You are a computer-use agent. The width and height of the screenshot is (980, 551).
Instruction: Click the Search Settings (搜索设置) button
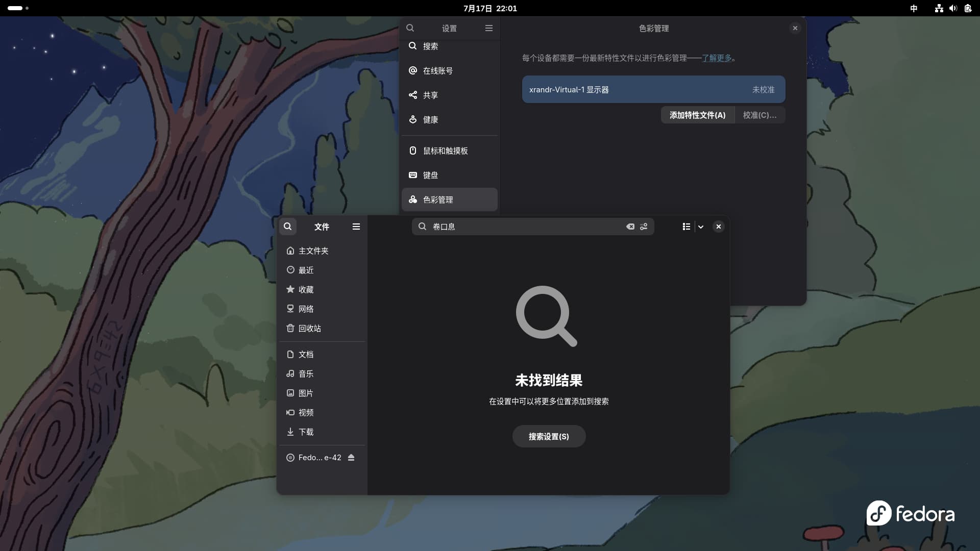pyautogui.click(x=549, y=437)
